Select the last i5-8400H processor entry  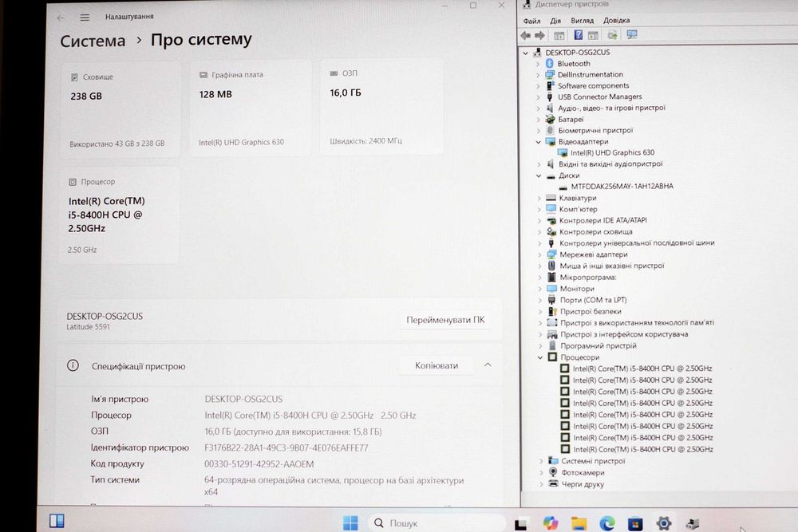pos(643,450)
